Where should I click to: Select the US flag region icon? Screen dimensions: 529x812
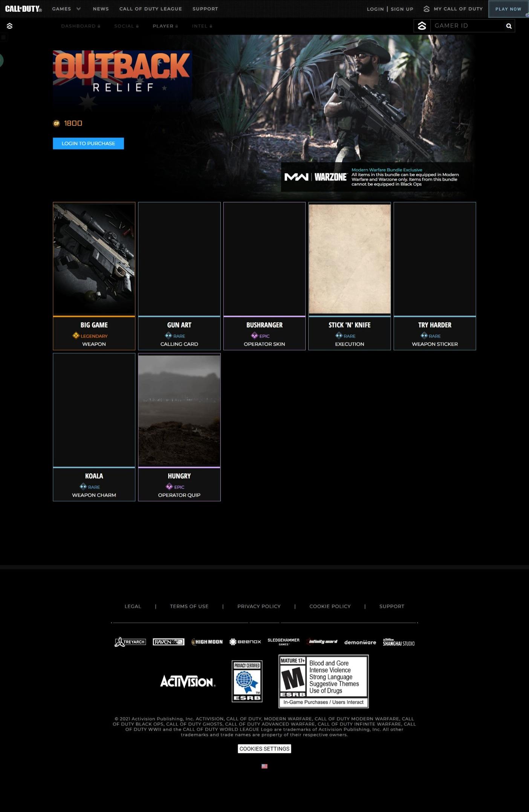click(264, 766)
